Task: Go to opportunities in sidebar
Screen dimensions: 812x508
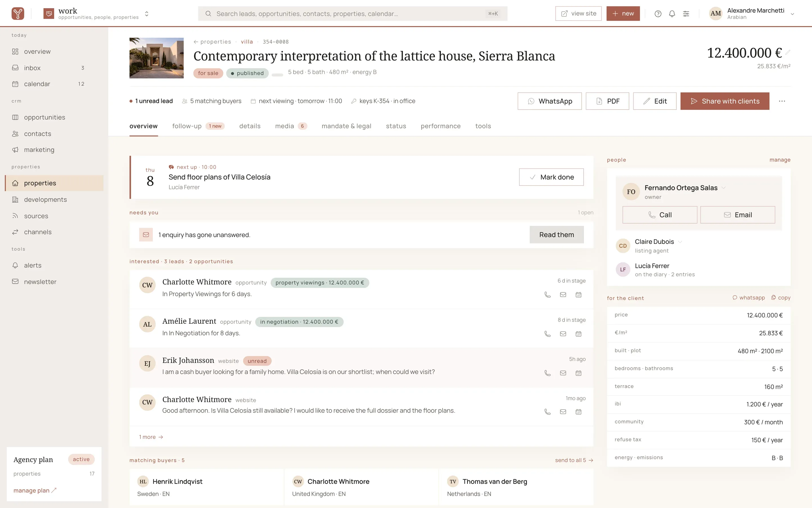Action: (54, 117)
